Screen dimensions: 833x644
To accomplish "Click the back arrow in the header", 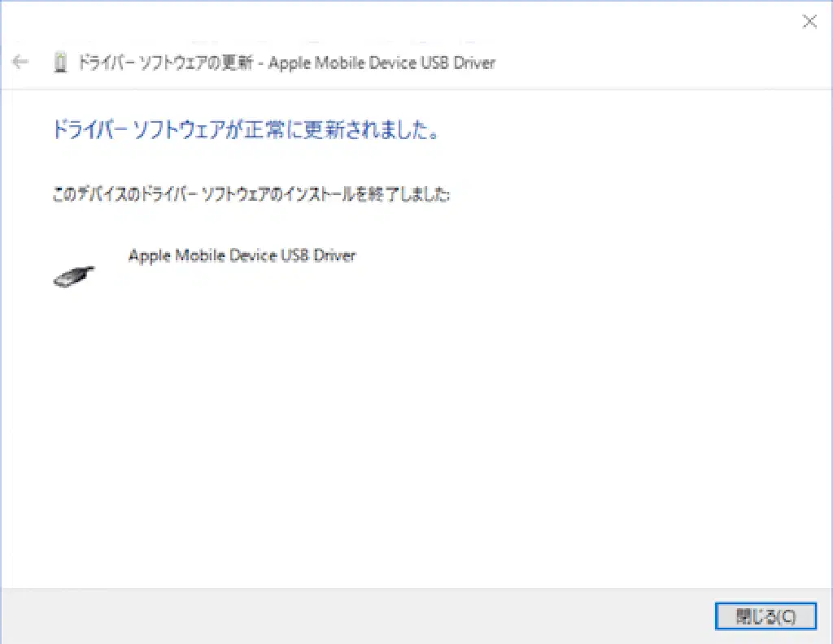I will [20, 63].
